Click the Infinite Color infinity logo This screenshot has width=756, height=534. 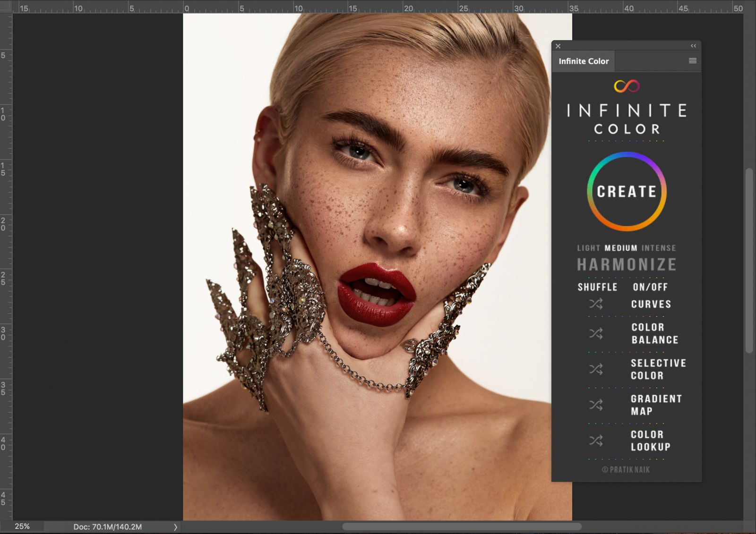627,86
